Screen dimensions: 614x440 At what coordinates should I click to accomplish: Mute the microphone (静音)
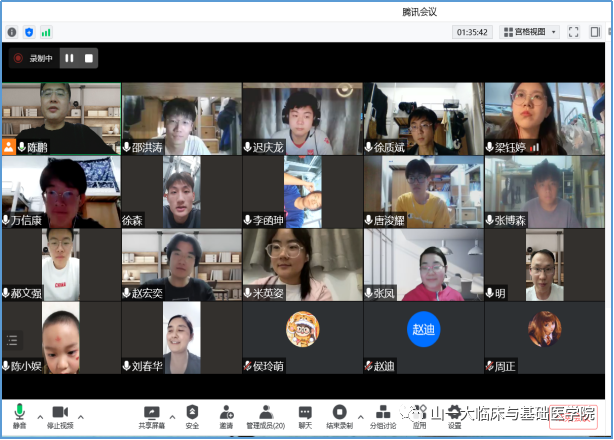click(x=19, y=415)
